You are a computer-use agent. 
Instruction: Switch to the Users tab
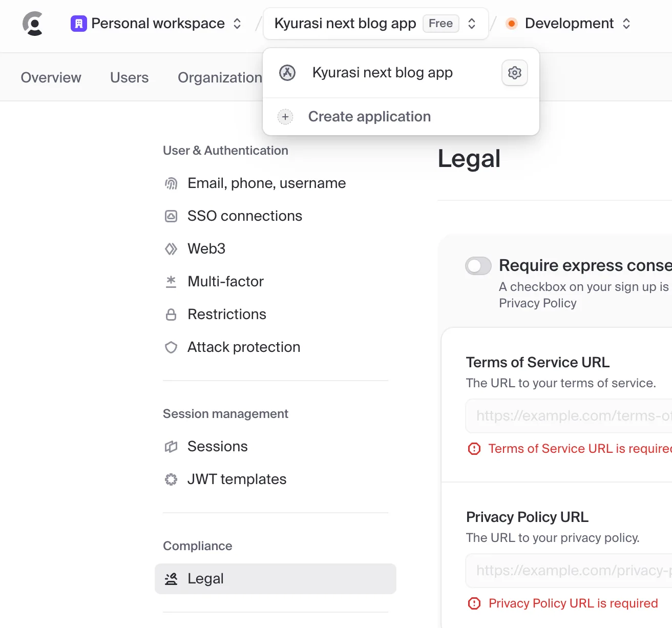[130, 77]
